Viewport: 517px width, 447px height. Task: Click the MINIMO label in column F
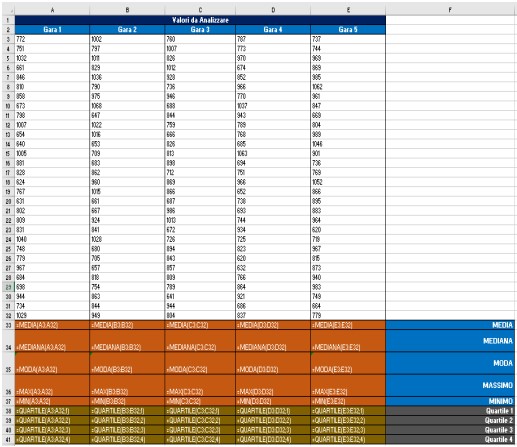(x=450, y=401)
